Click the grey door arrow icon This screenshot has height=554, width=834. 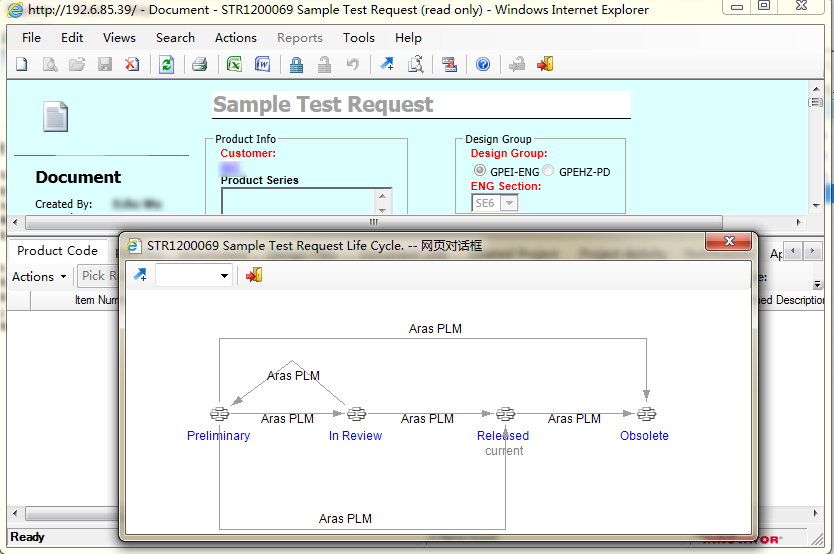coord(517,64)
